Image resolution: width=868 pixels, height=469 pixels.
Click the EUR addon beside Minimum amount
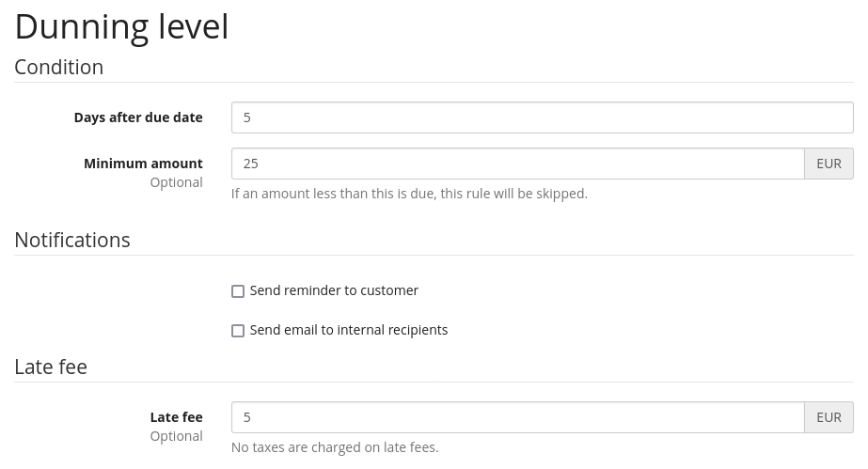click(829, 164)
